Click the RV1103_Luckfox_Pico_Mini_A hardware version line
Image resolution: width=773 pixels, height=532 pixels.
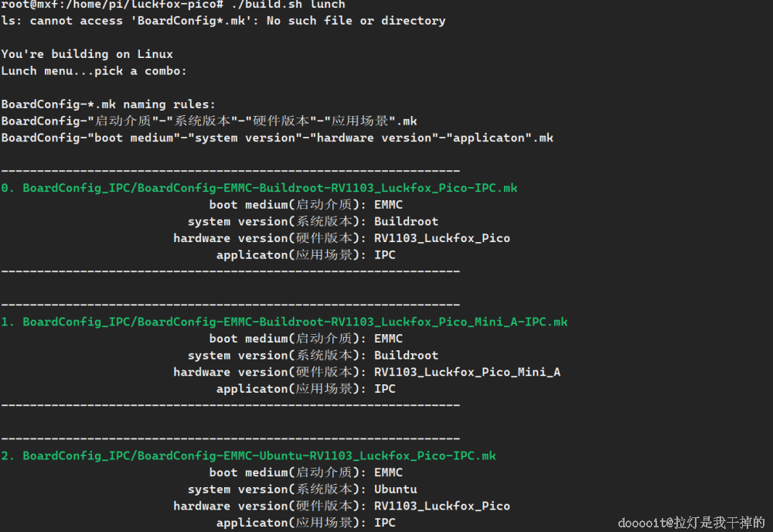366,373
